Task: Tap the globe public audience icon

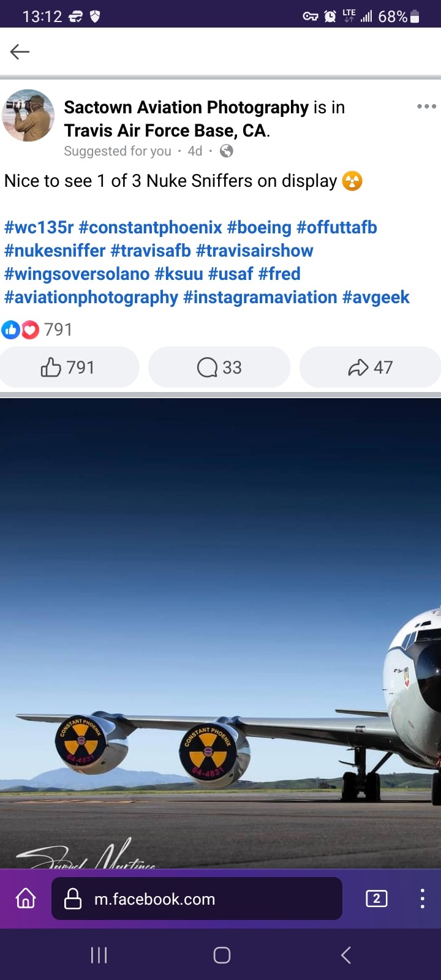Action: point(226,151)
